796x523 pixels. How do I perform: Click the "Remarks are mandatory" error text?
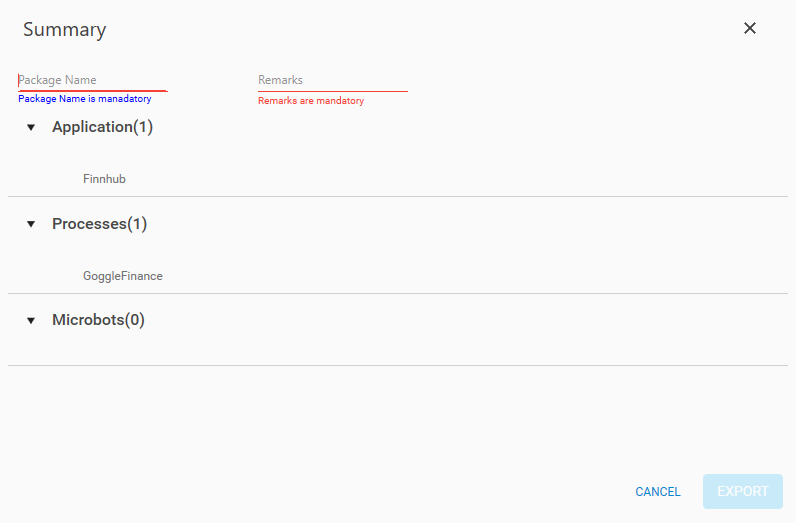pyautogui.click(x=311, y=101)
